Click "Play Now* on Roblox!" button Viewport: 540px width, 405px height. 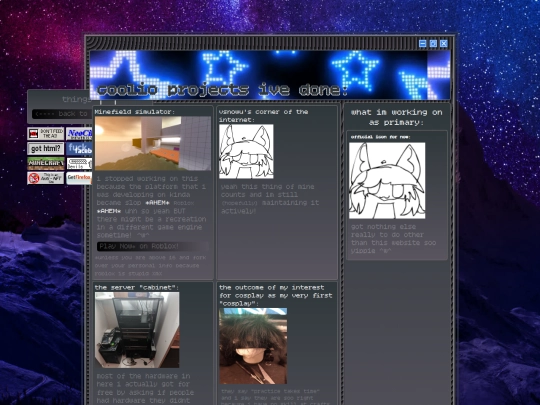coord(153,246)
